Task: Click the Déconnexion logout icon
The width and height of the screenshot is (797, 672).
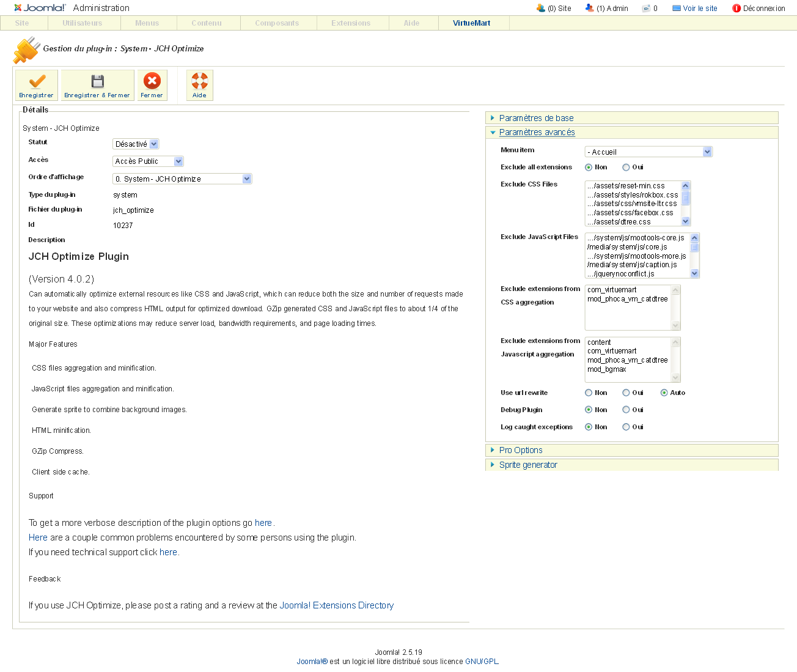Action: 736,9
